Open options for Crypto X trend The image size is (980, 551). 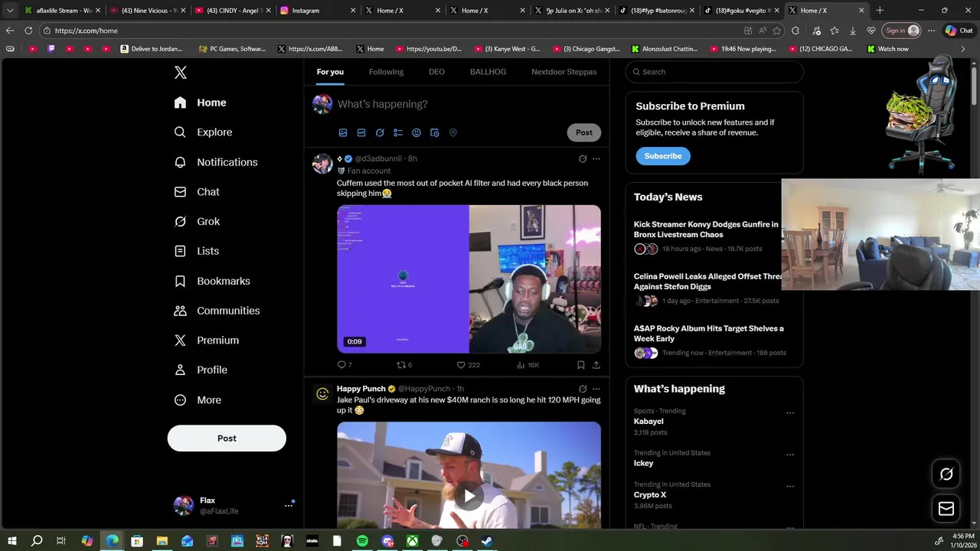790,486
